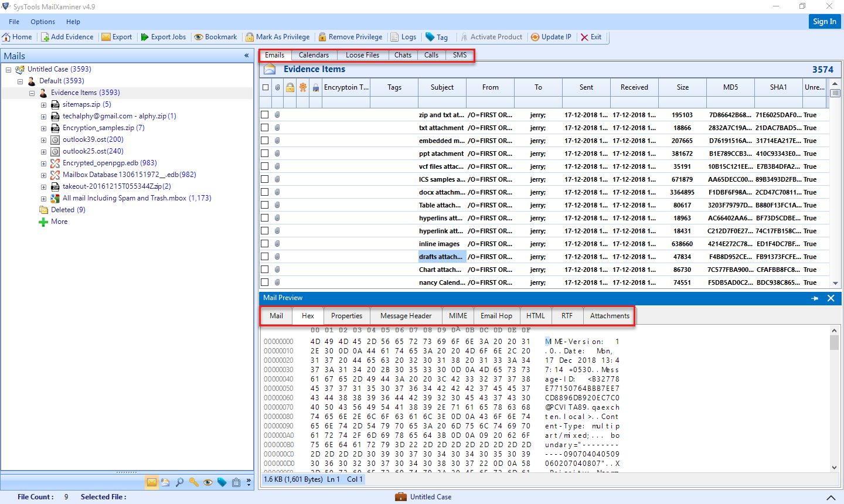844x504 pixels.
Task: Click the More link under Deleted folder
Action: (59, 222)
